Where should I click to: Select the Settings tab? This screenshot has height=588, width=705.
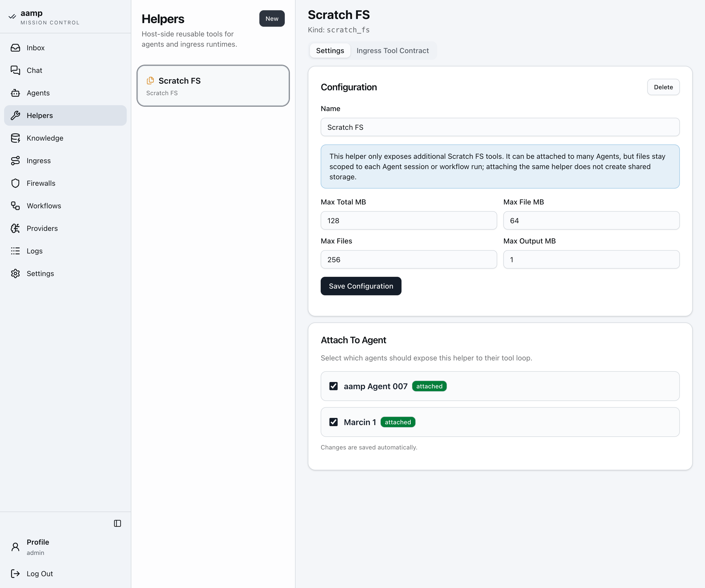tap(330, 51)
